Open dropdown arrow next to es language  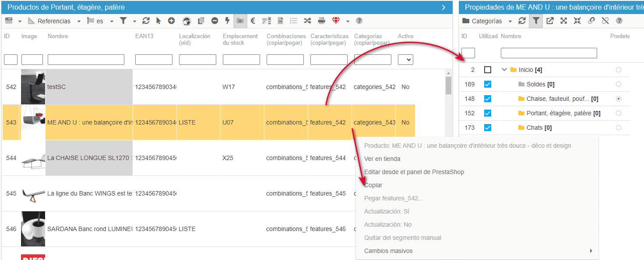[112, 21]
